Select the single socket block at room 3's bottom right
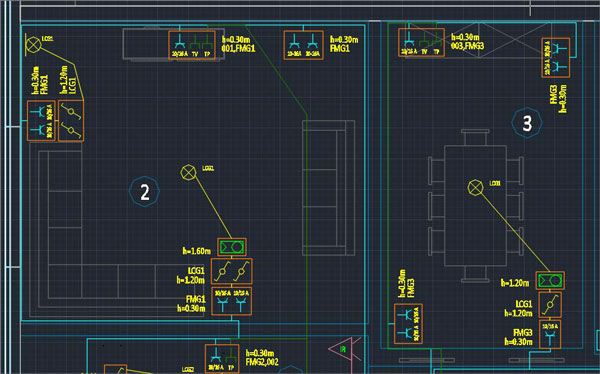 550,335
